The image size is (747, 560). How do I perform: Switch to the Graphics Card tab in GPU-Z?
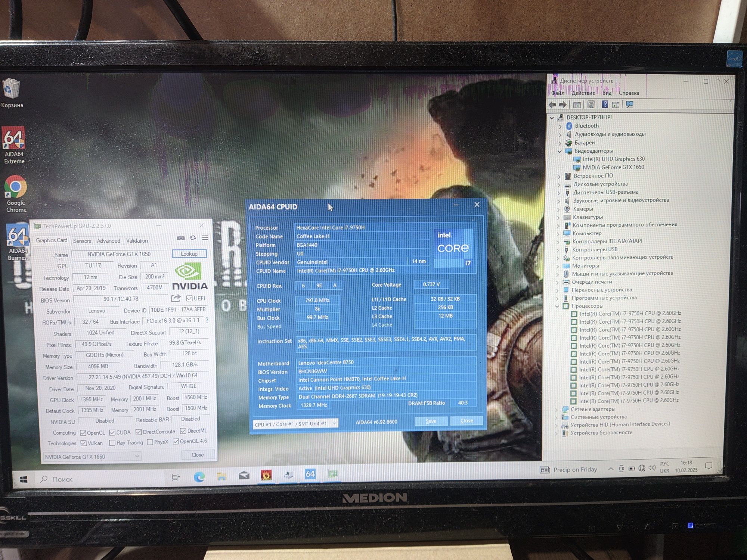pos(52,240)
